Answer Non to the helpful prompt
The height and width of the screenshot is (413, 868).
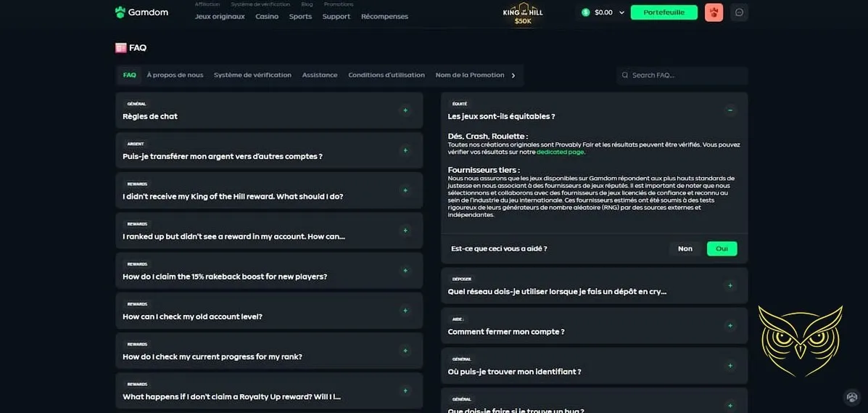coord(685,248)
